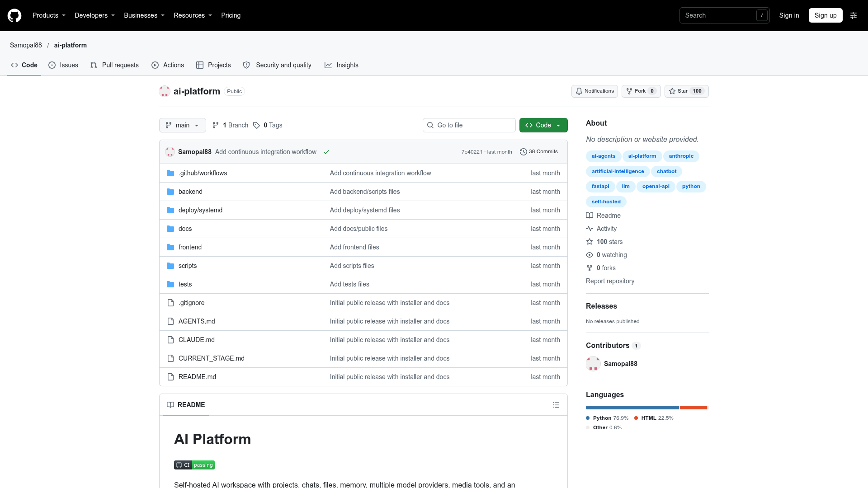This screenshot has width=868, height=488.
Task: Click the docs folder icon
Action: pyautogui.click(x=170, y=229)
